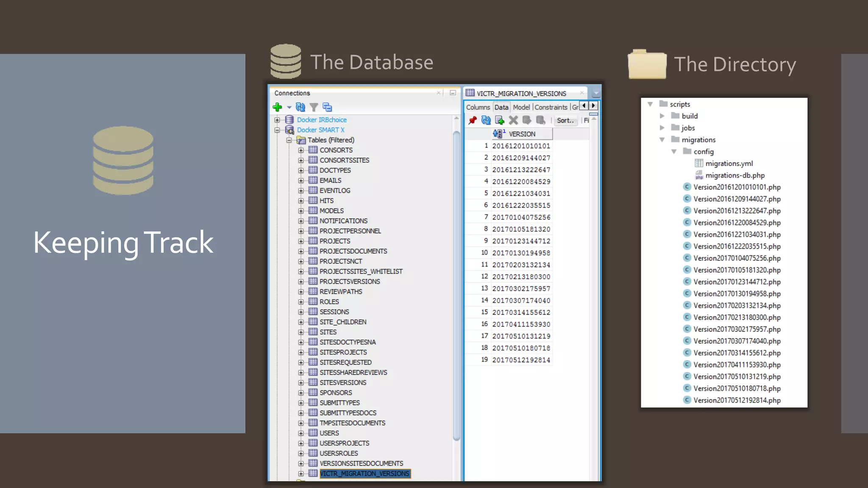Screen dimensions: 868x488
Task: Expand the build folder in directory tree
Action: click(662, 116)
